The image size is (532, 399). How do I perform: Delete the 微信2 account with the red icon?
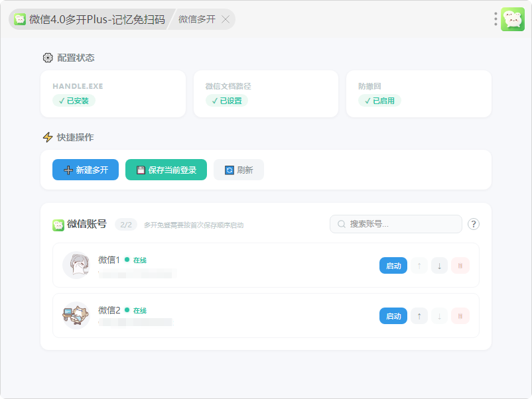coord(460,316)
